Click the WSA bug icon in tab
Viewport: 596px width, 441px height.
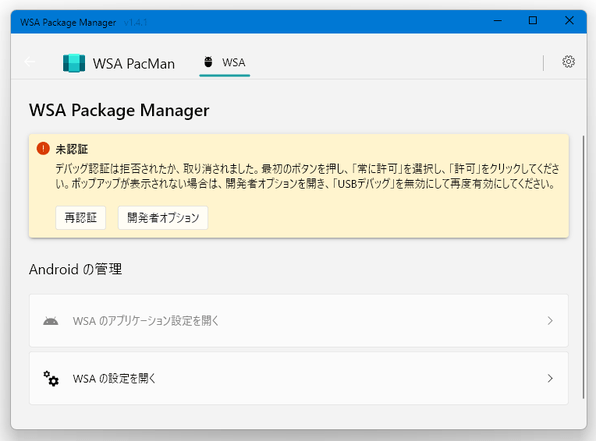208,62
